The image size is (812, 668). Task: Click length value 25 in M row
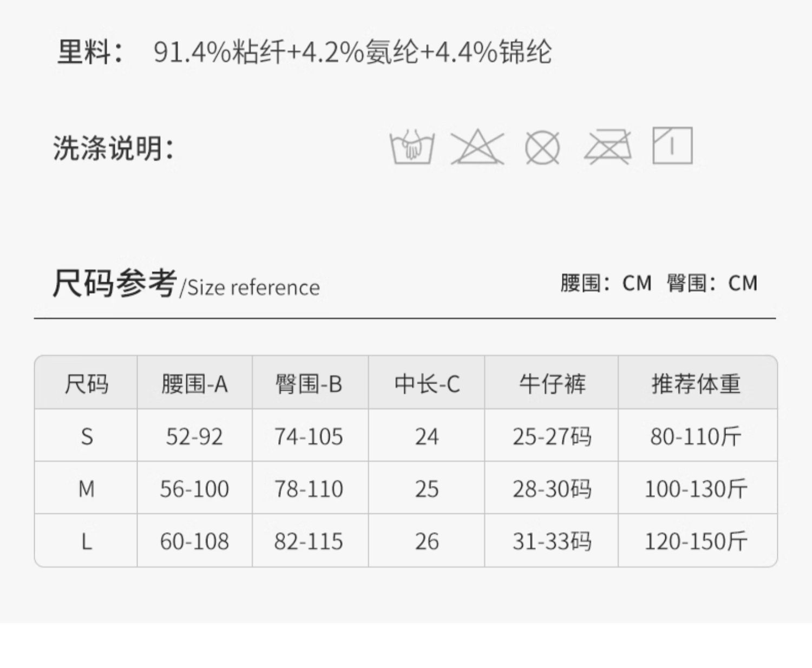pyautogui.click(x=427, y=489)
